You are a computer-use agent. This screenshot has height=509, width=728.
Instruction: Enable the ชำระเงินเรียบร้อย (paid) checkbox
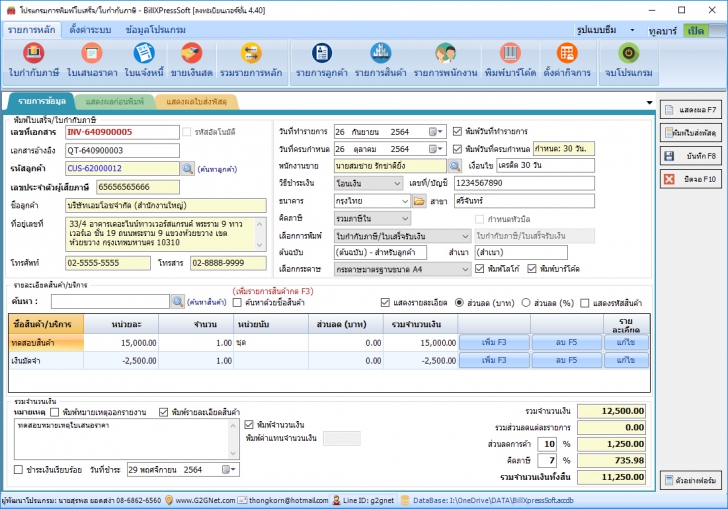click(19, 469)
